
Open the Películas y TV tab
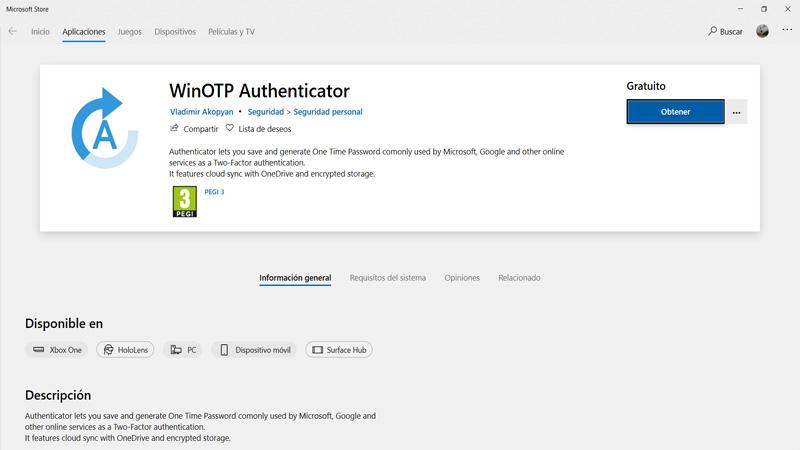click(231, 32)
